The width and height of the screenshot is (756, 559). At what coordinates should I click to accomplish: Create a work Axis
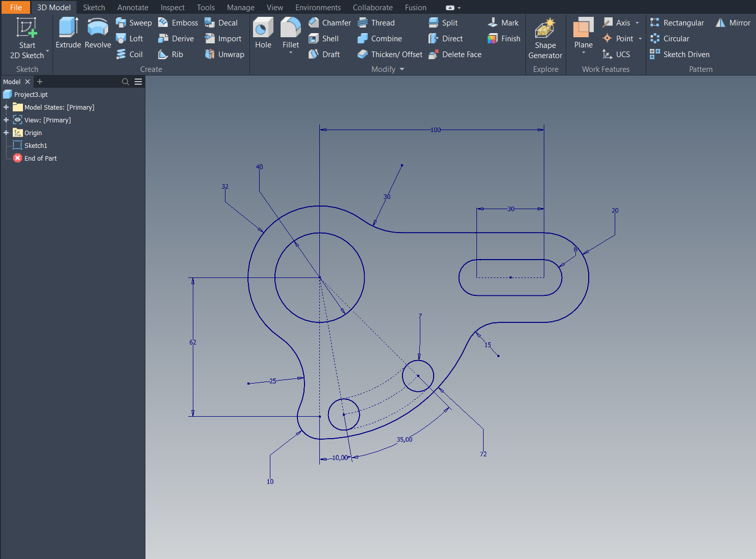pos(616,23)
